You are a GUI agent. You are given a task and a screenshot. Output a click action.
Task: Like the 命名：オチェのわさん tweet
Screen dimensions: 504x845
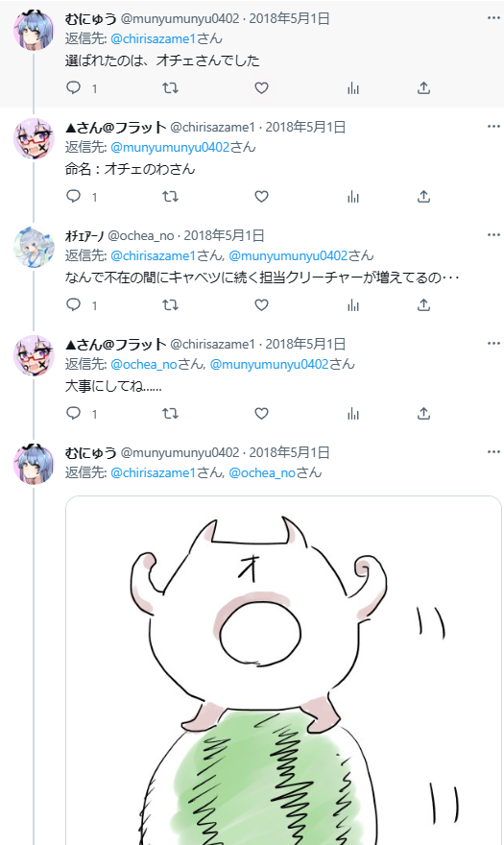coord(261,196)
